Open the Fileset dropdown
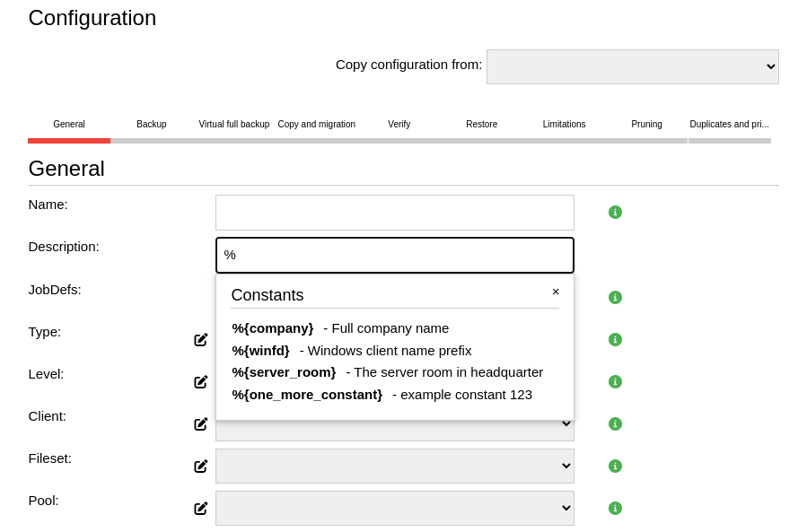This screenshot has height=532, width=807. 395,467
